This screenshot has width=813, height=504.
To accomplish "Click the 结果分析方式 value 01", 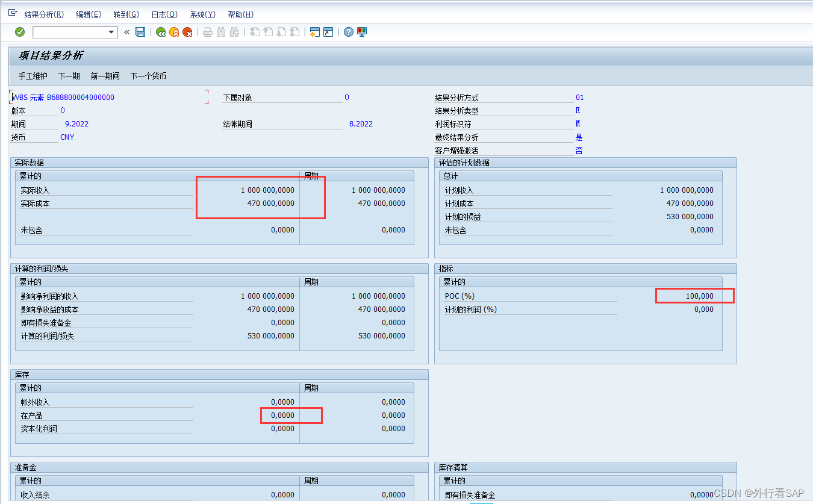I will click(579, 98).
